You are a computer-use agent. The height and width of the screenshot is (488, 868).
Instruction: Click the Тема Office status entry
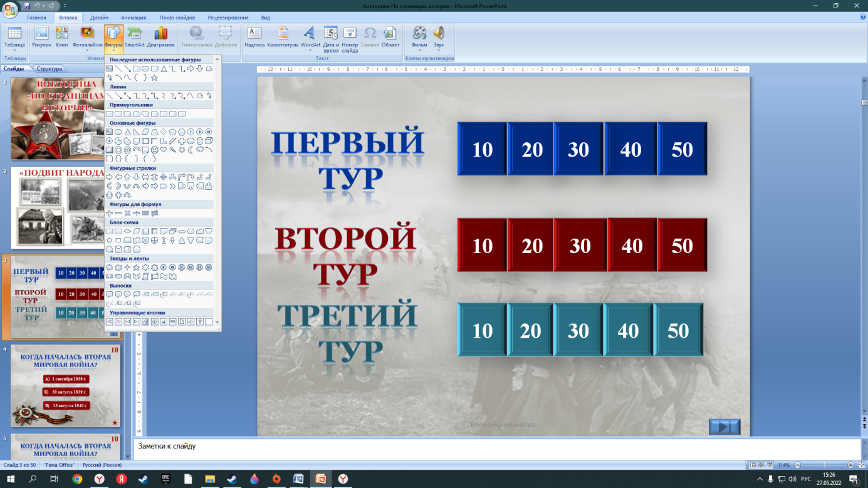[60, 465]
